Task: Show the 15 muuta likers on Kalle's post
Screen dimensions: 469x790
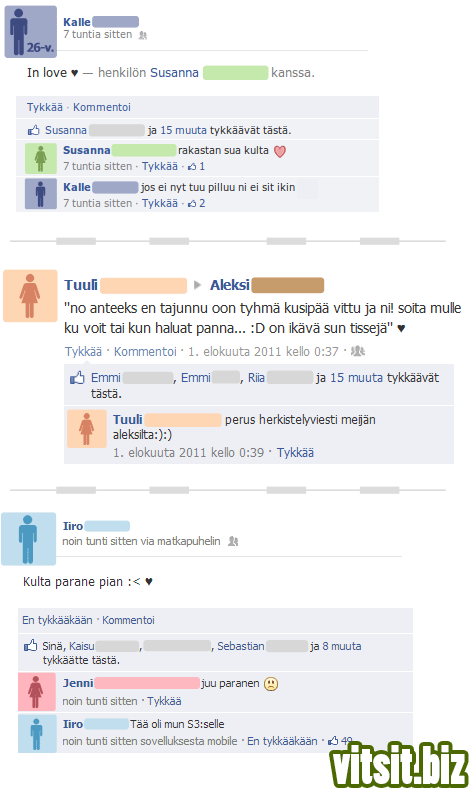Action: [x=183, y=130]
